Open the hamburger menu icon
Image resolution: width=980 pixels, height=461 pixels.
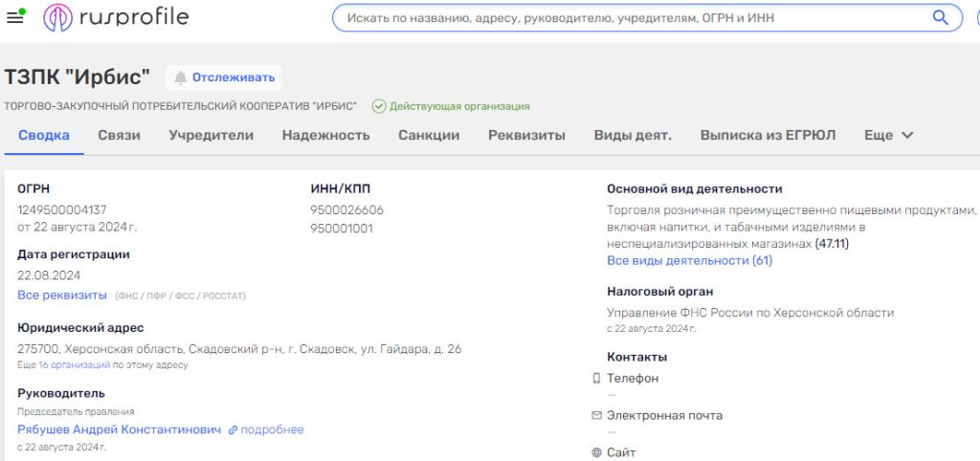15,17
